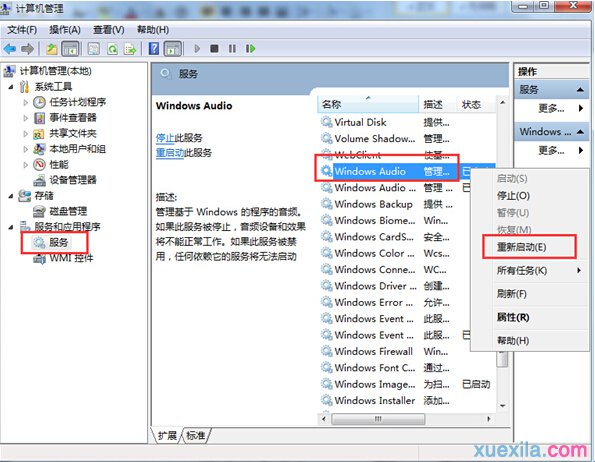
Task: Open the 文件(F) menu
Action: point(22,30)
